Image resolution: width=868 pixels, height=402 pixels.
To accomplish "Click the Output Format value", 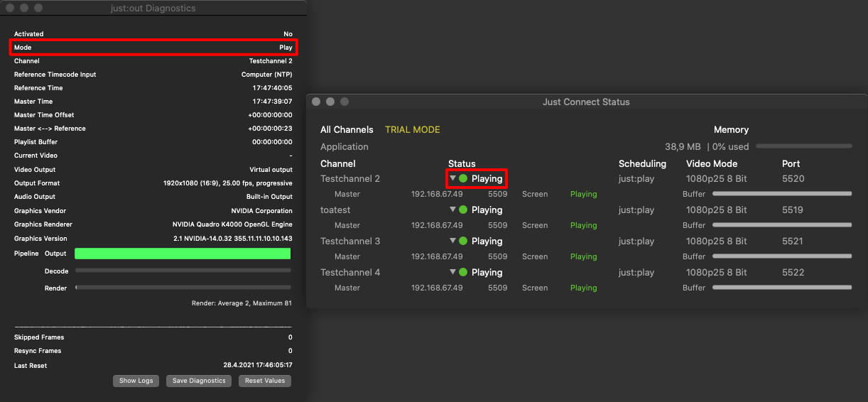I will coord(228,183).
